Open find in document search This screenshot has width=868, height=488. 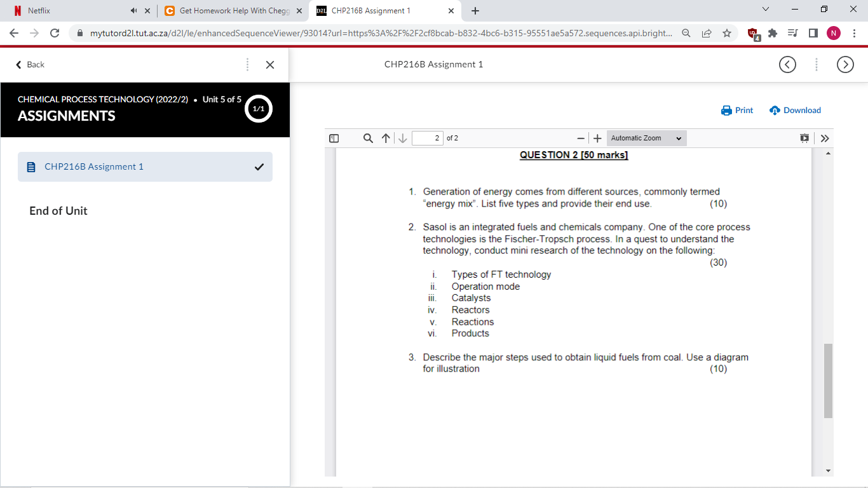(x=368, y=138)
